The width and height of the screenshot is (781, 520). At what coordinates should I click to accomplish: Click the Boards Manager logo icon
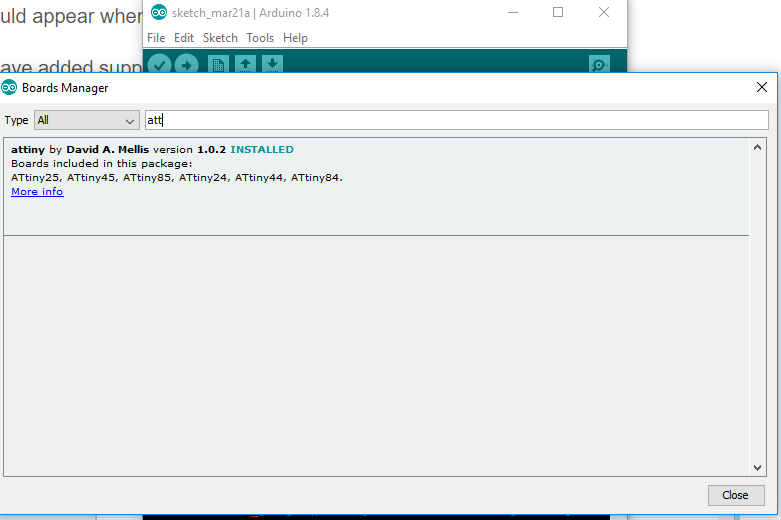pos(9,88)
